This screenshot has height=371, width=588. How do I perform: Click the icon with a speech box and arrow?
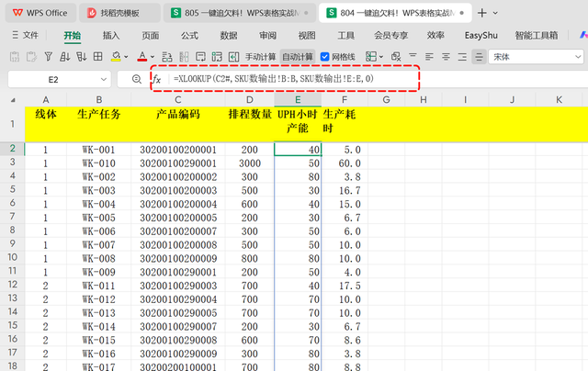click(x=200, y=57)
